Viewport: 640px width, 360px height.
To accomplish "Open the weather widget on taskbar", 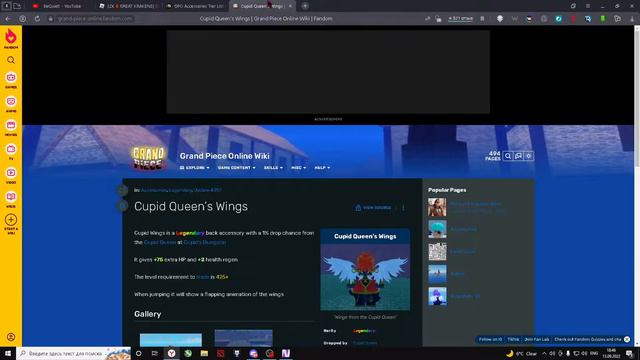I will coord(522,353).
